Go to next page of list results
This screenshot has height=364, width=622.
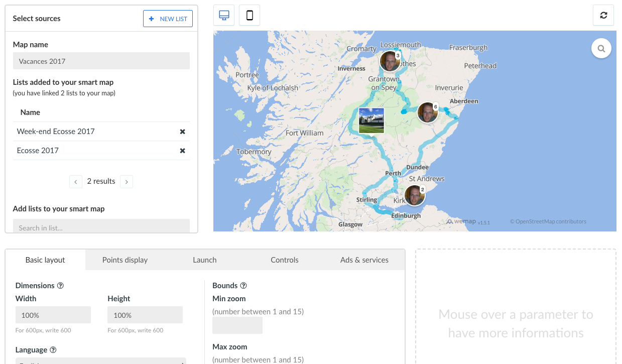[127, 181]
